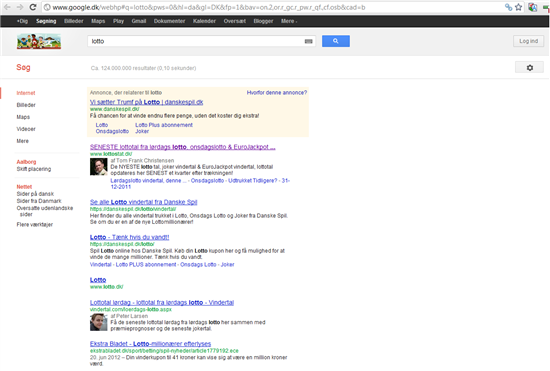Open the 'Se alle Lotto vindertal' result link

click(143, 202)
